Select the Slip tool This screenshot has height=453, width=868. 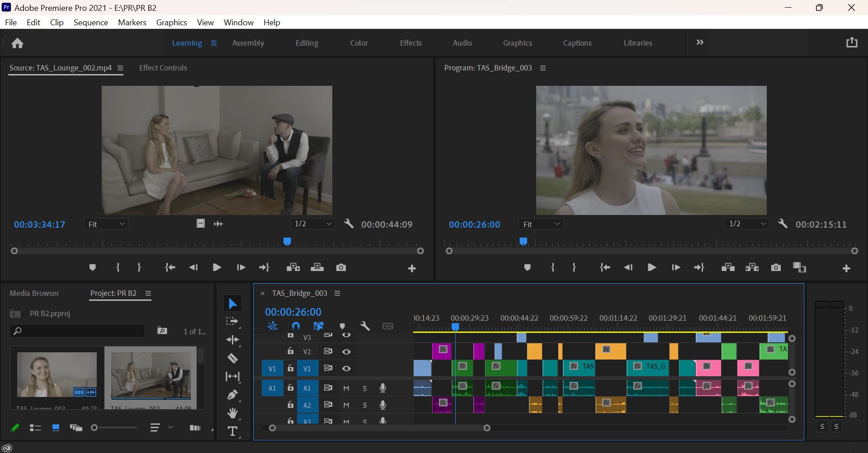coord(232,376)
